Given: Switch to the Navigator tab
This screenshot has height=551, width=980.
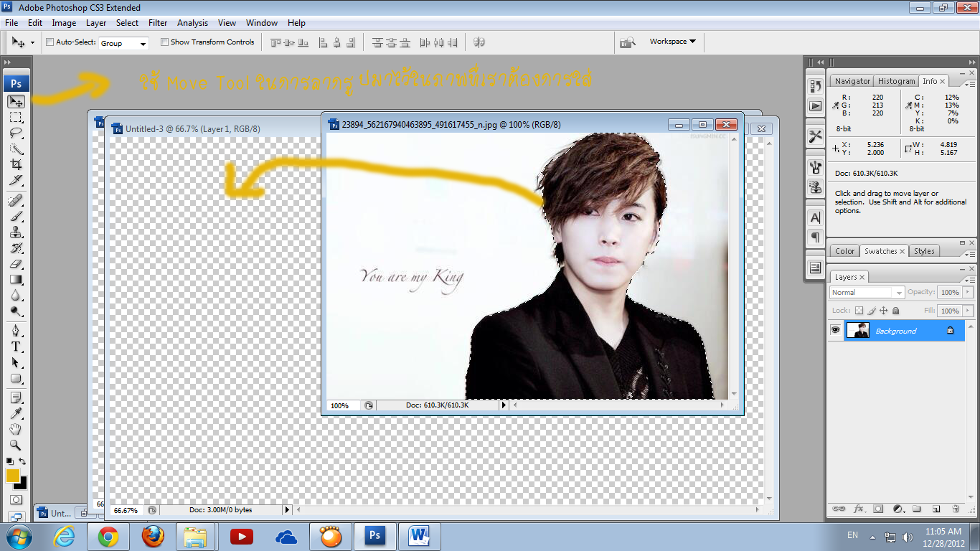Looking at the screenshot, I should 852,81.
